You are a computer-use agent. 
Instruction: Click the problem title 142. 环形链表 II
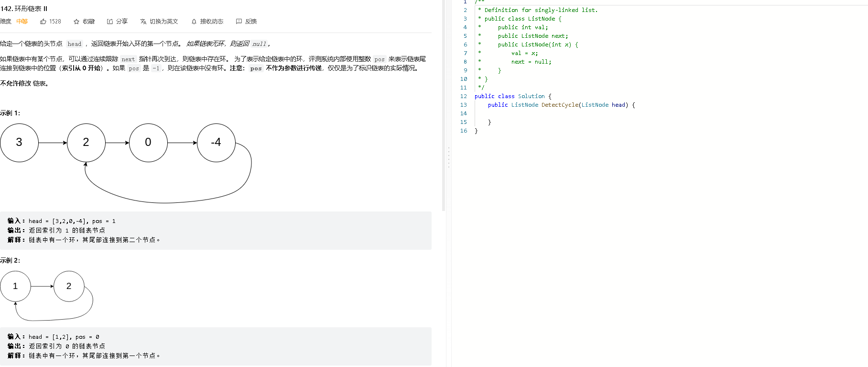tap(24, 9)
